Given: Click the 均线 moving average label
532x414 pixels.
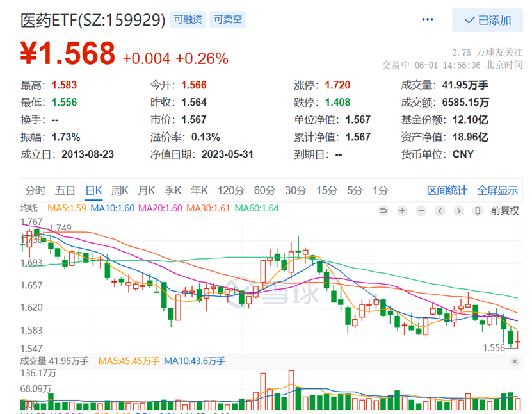Looking at the screenshot, I should click(x=29, y=208).
